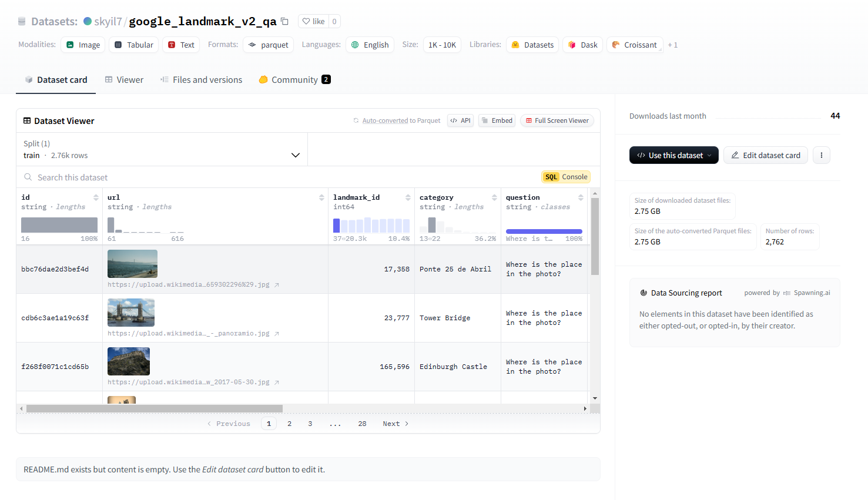868x500 pixels.
Task: Switch to the Dataset card tab
Action: tap(56, 80)
